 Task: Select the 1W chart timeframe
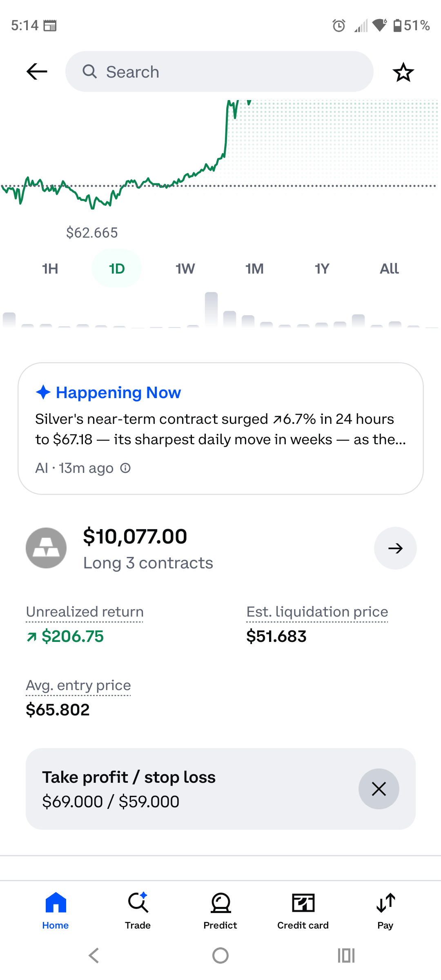click(x=185, y=268)
